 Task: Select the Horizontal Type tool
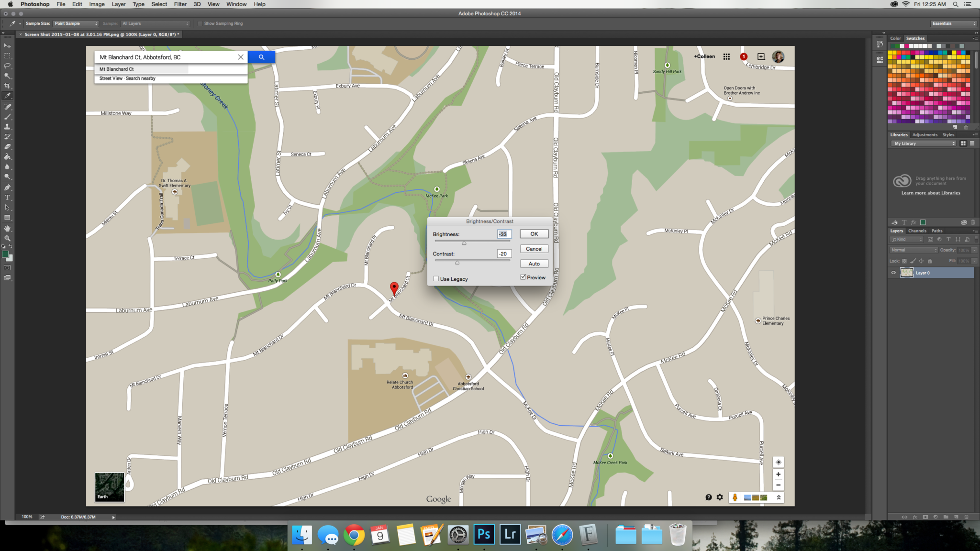coord(7,198)
